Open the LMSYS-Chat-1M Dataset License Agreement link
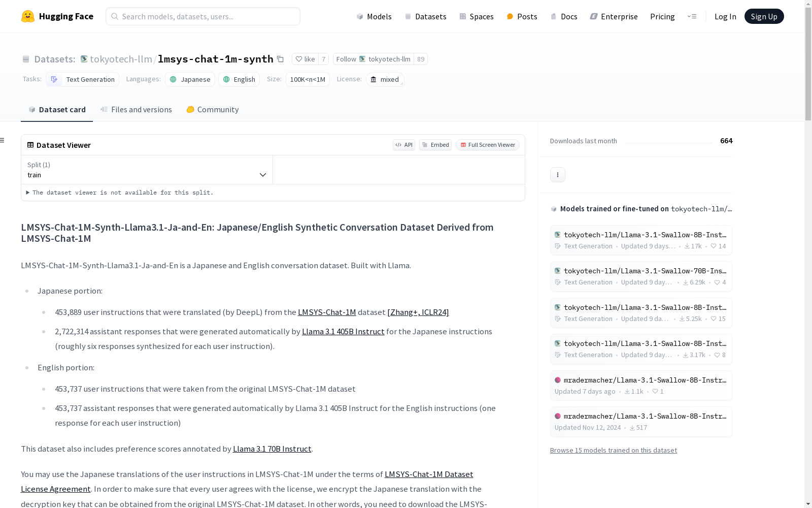Viewport: 812px width, 508px height. 429,474
